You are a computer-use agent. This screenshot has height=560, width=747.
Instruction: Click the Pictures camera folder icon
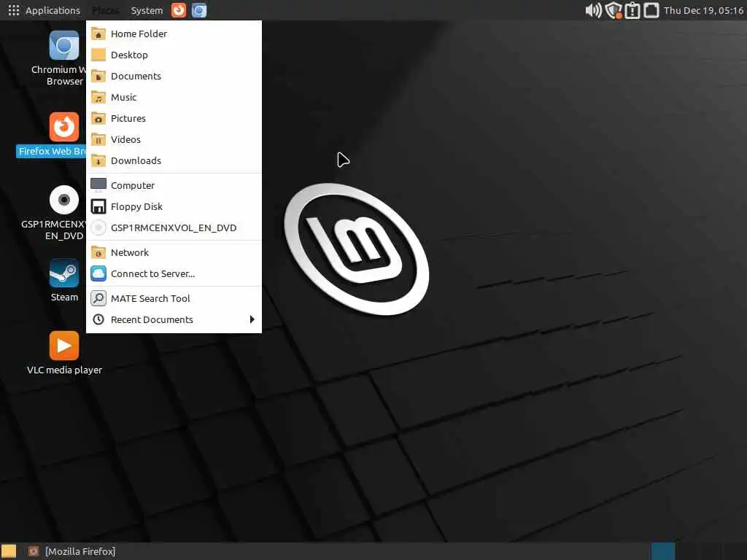coord(98,118)
